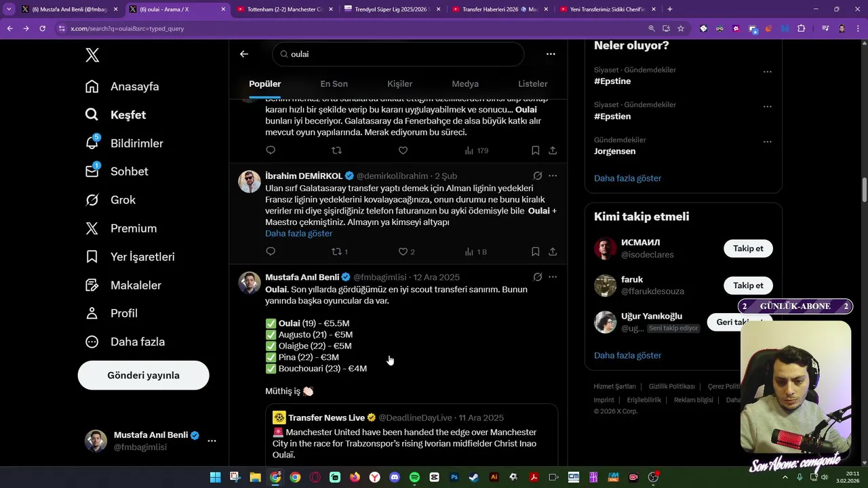Open İbrahim DEMİRKOL profile name

(304, 176)
